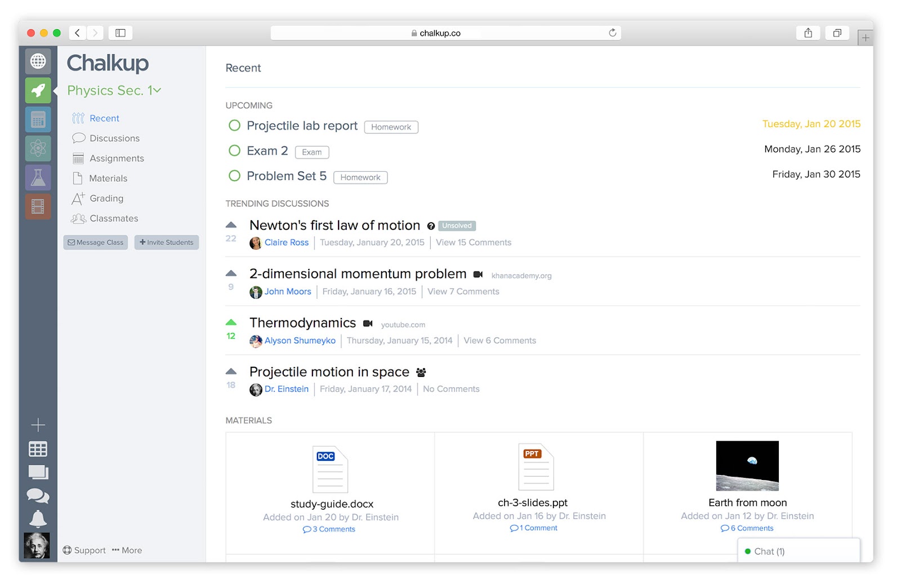Open John Moors's profile link
The width and height of the screenshot is (901, 588).
[288, 291]
